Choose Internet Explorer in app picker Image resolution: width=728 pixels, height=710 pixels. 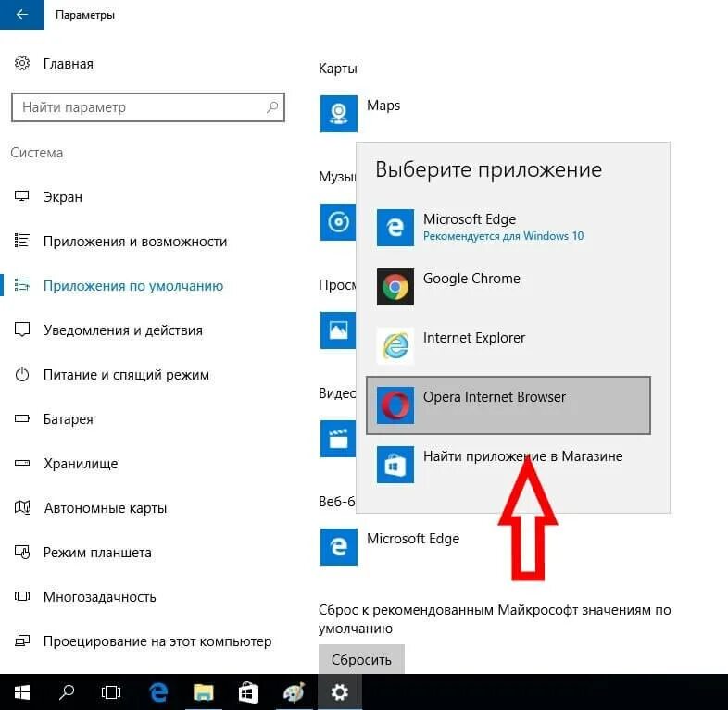508,346
